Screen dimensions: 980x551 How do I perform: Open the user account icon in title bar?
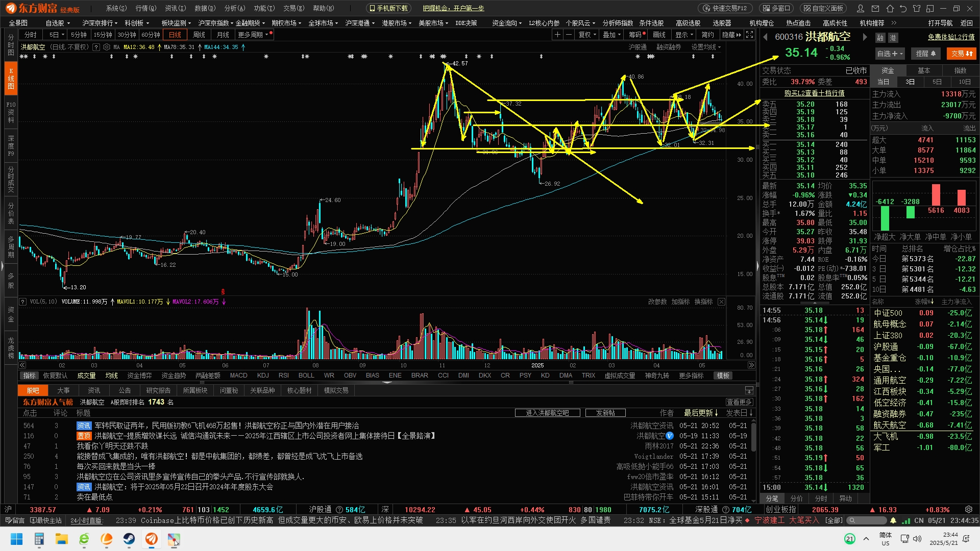coord(861,8)
